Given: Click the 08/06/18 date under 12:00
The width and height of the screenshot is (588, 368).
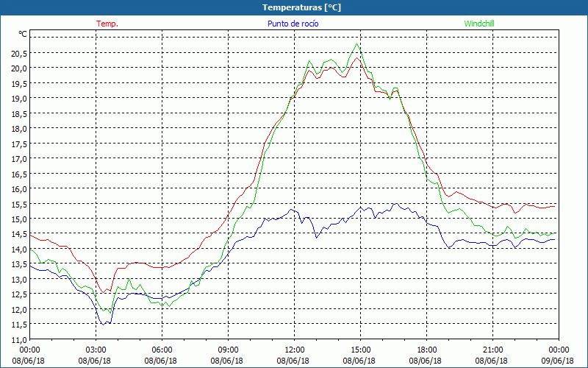Looking at the screenshot, I should pyautogui.click(x=293, y=361).
